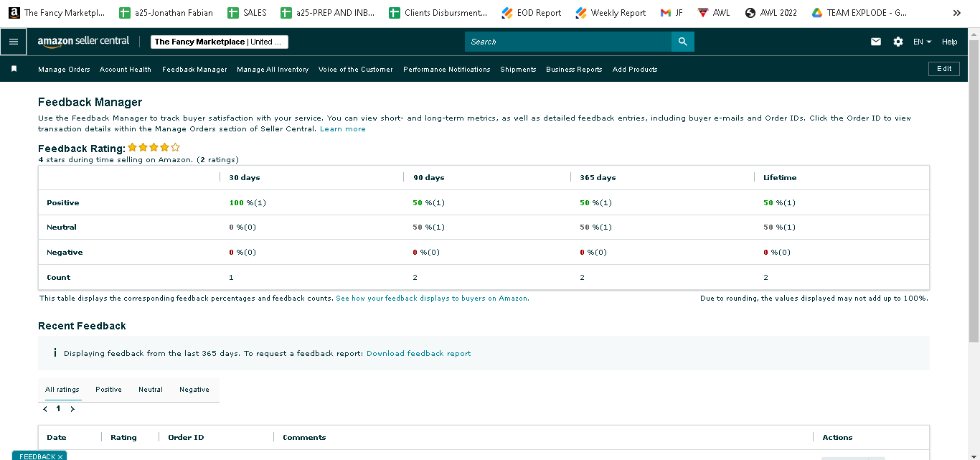Viewport: 980px width, 460px height.
Task: Click the 30 days column header
Action: pos(245,178)
